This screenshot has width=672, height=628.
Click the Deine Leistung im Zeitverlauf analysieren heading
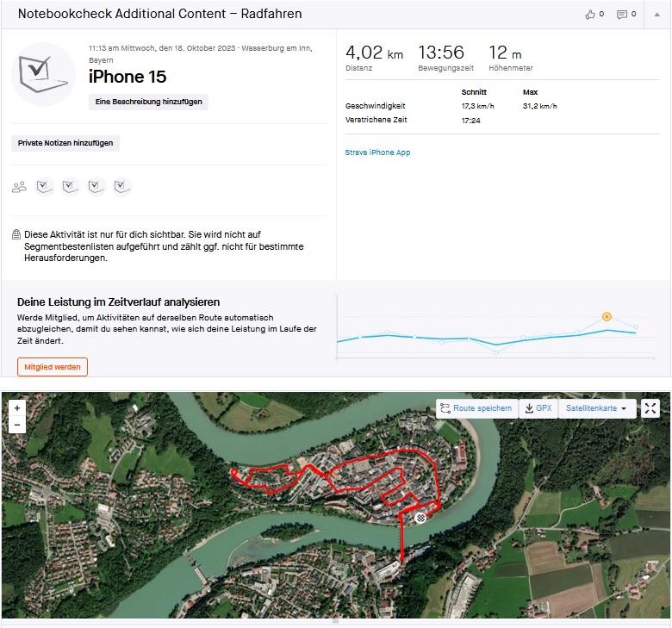pyautogui.click(x=118, y=302)
